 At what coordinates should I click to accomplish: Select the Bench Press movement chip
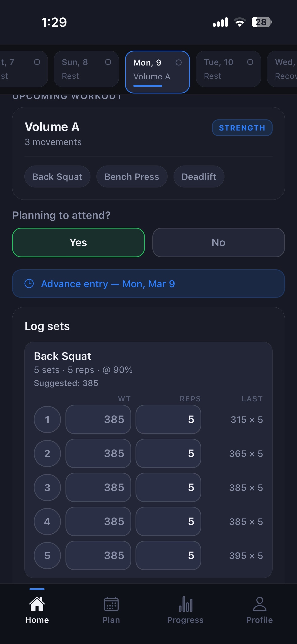point(131,177)
